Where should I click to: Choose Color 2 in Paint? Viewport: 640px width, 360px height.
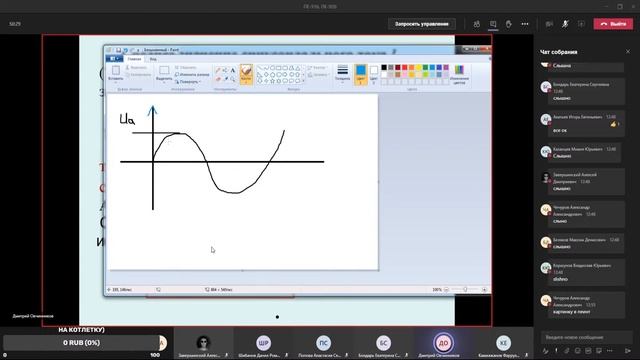coord(373,74)
